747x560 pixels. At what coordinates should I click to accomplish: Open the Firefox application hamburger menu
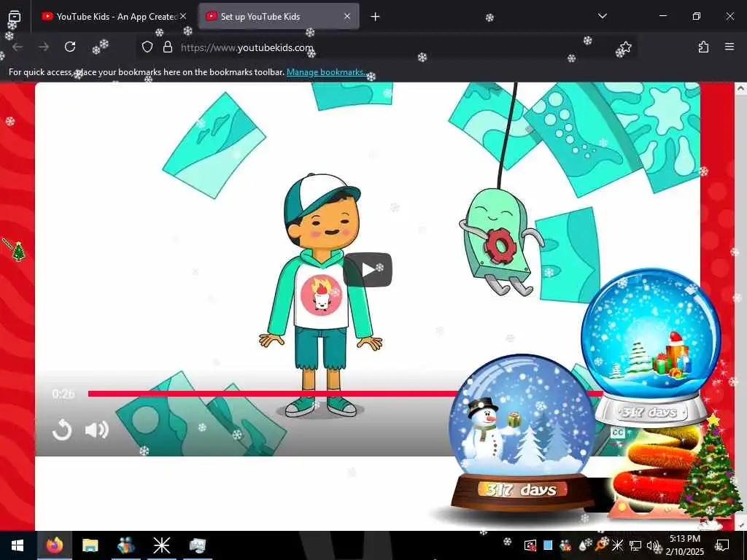[729, 47]
